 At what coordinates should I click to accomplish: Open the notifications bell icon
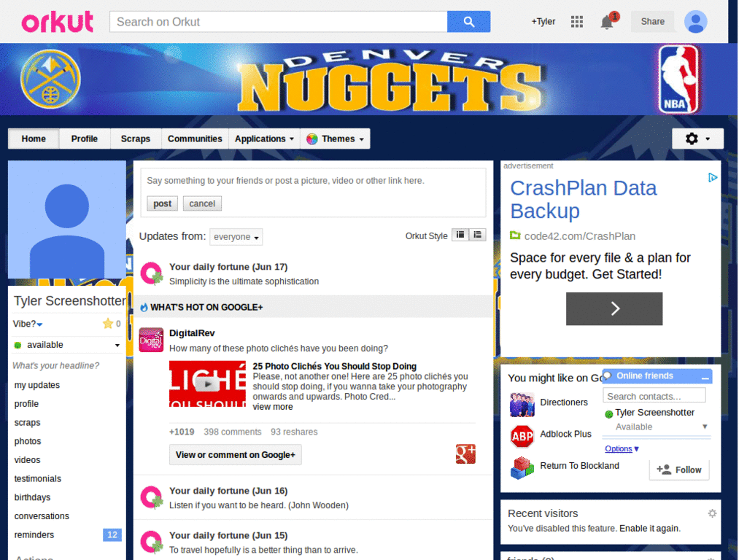tap(607, 22)
